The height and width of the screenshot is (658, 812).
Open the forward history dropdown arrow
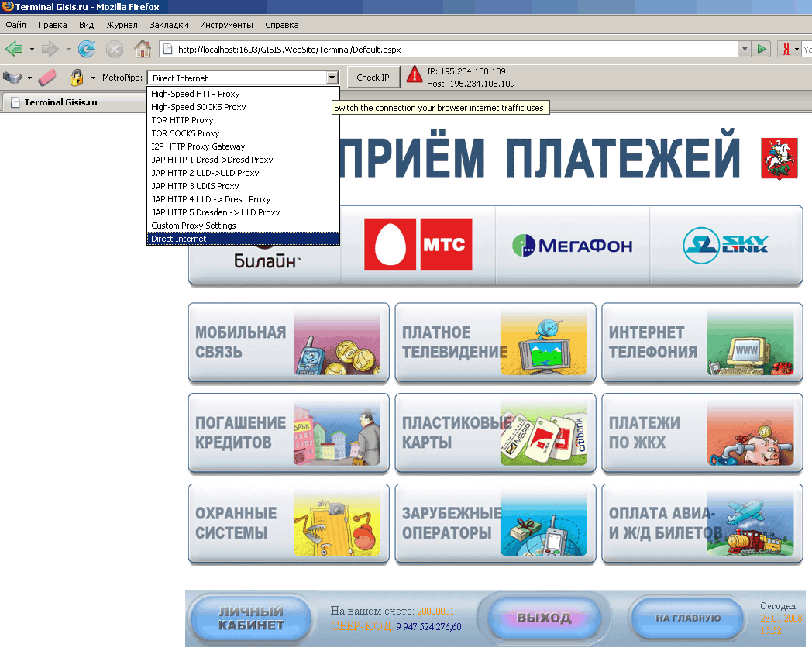click(68, 50)
